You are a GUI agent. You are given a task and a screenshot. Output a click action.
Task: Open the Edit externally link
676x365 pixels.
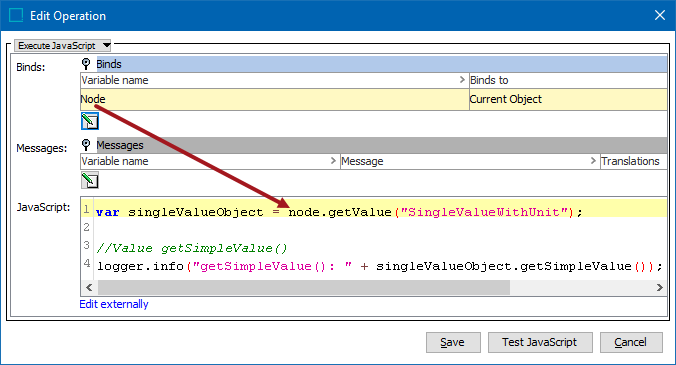114,304
